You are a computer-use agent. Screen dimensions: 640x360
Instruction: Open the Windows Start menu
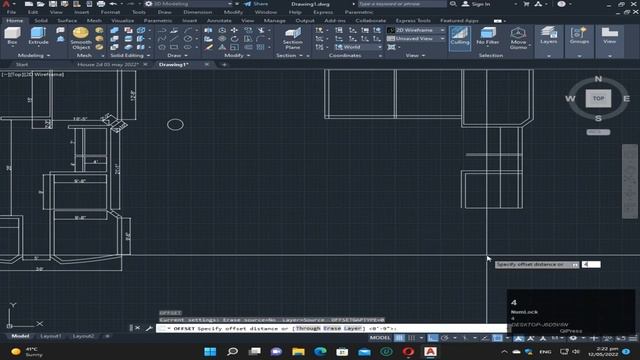pyautogui.click(x=210, y=351)
